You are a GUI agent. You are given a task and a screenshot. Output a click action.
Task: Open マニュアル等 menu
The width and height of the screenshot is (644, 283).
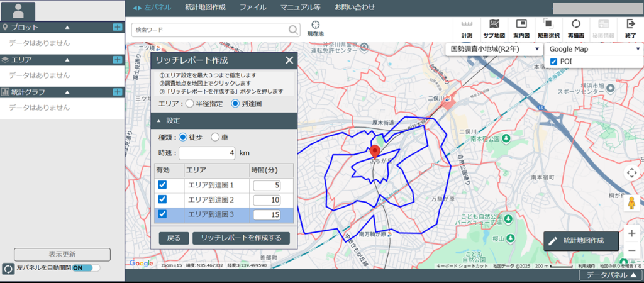coord(300,8)
